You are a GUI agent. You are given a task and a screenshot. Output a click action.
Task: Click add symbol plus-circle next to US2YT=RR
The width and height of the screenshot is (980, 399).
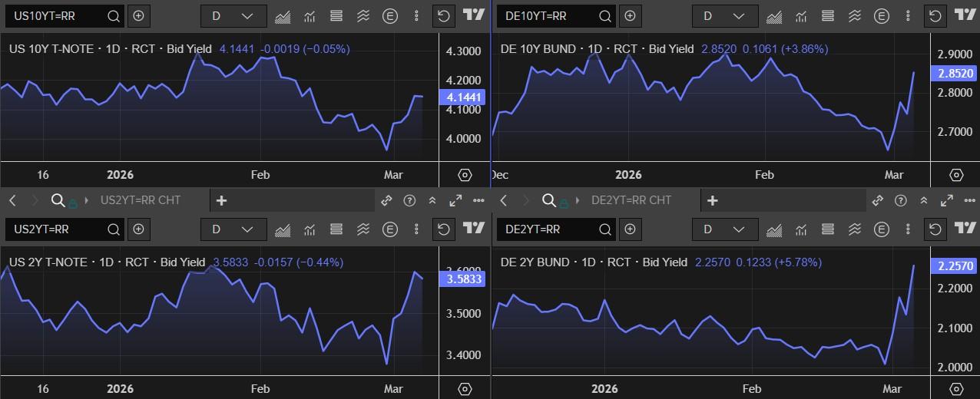point(138,229)
